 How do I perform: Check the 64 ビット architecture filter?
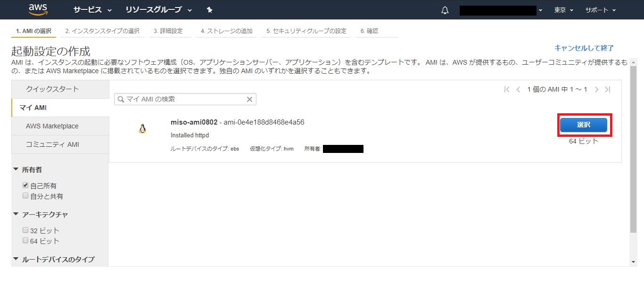tap(26, 241)
